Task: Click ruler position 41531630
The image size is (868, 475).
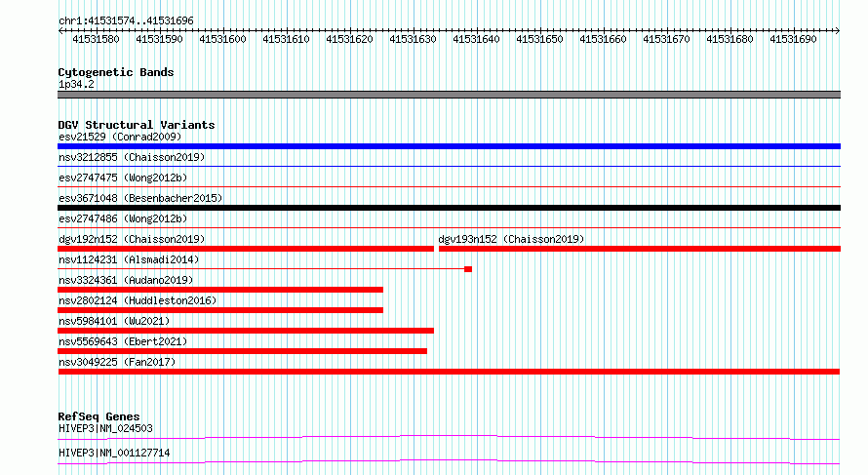Action: click(x=413, y=39)
